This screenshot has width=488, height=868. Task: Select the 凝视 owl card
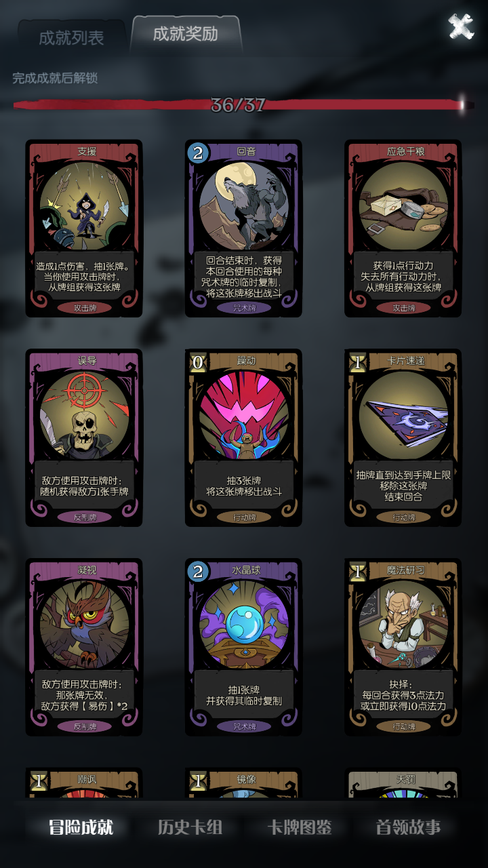[84, 648]
